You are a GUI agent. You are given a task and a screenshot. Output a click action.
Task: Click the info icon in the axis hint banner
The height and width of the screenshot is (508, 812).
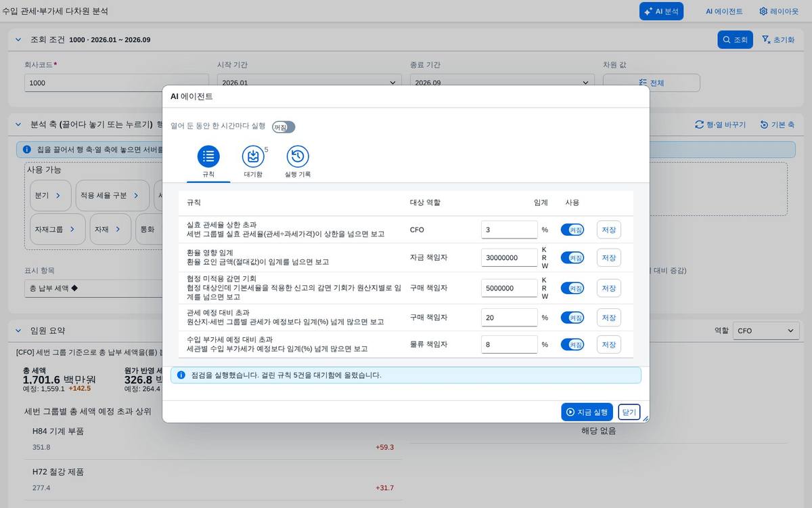click(26, 149)
